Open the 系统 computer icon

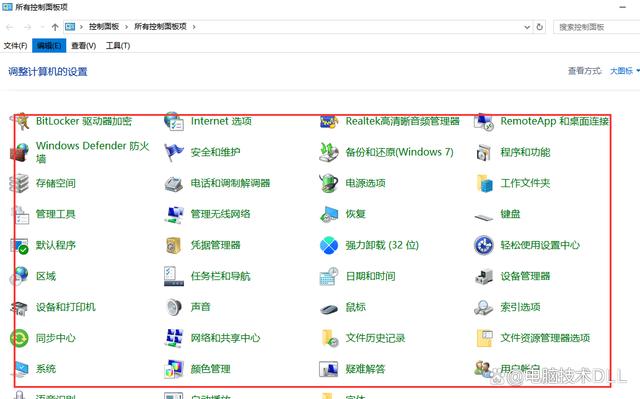[x=20, y=370]
